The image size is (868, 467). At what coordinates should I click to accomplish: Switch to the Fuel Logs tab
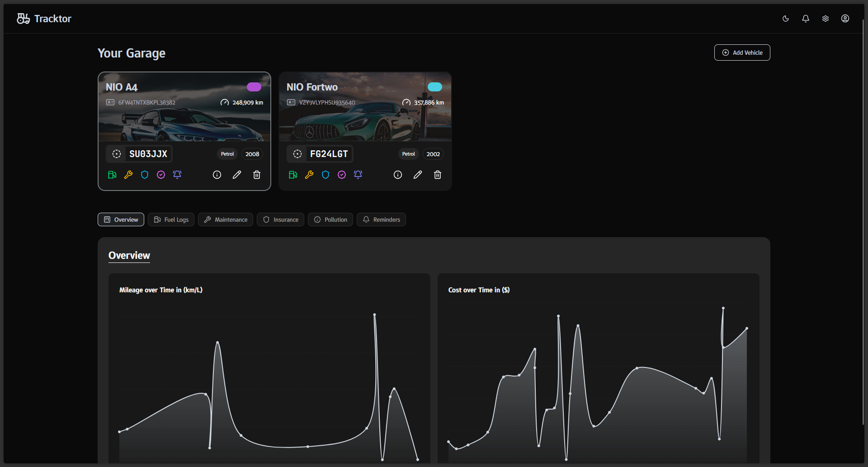171,219
